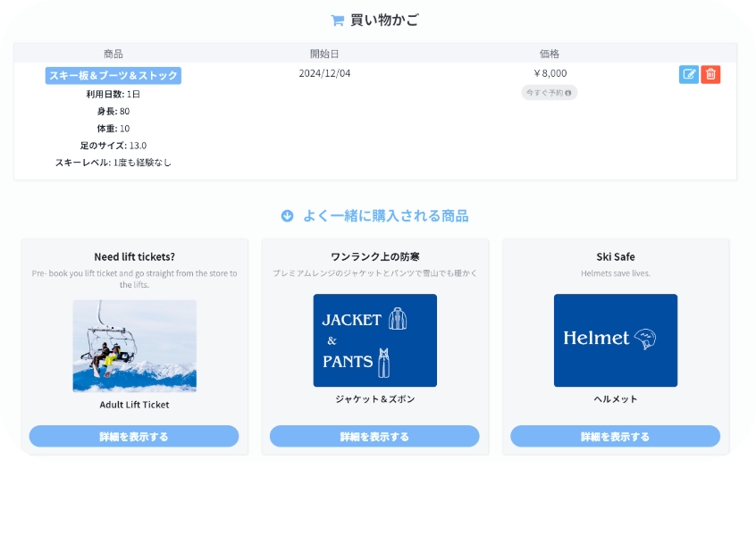Open the Jacket & Pants image
756x536 pixels.
[375, 340]
